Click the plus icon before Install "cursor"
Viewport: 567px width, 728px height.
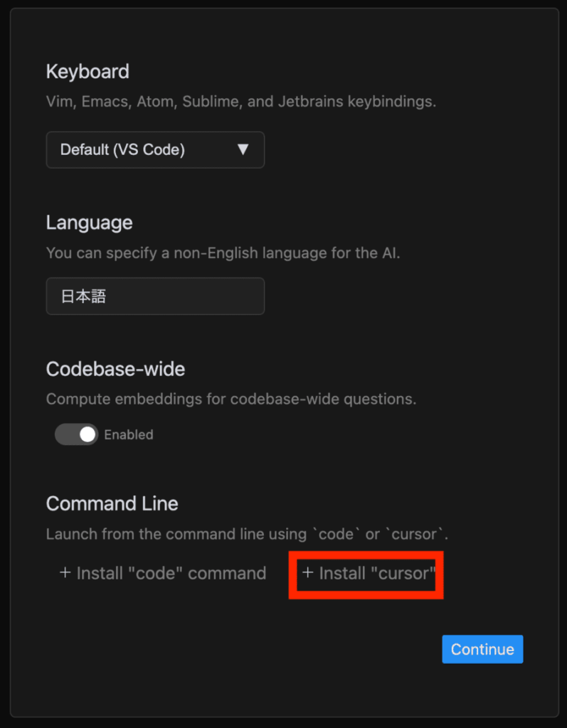pos(307,573)
